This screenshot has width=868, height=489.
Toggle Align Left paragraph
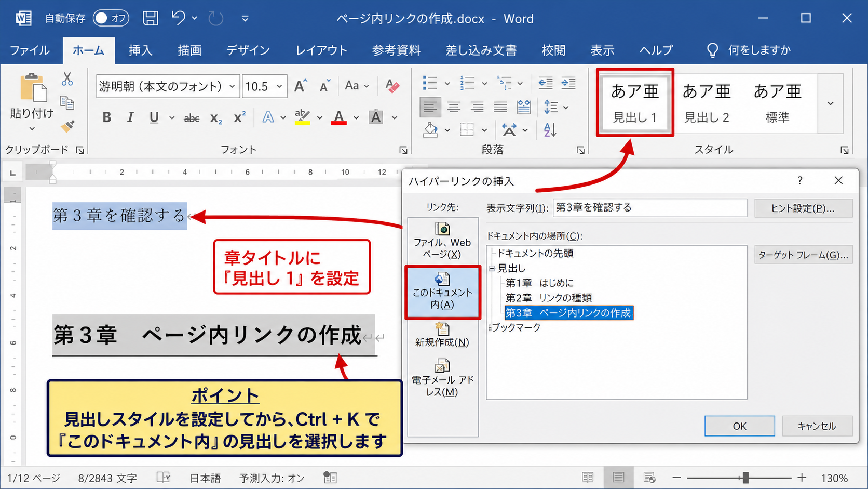[x=430, y=107]
